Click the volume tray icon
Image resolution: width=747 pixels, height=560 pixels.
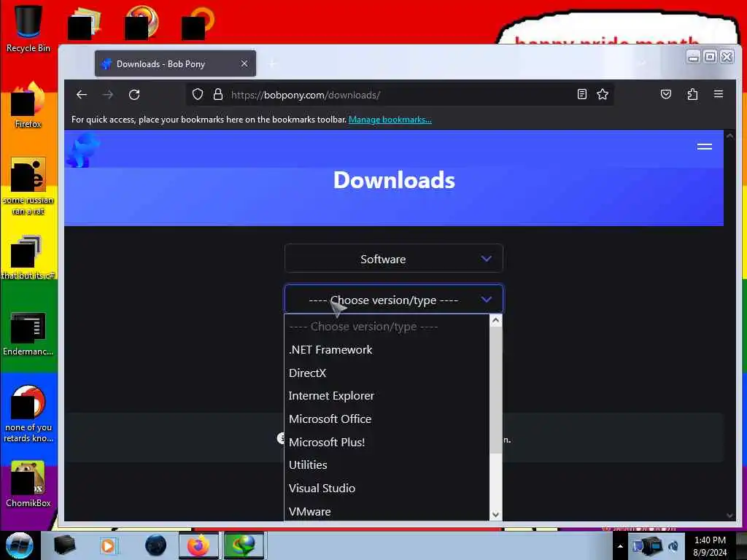pyautogui.click(x=673, y=545)
